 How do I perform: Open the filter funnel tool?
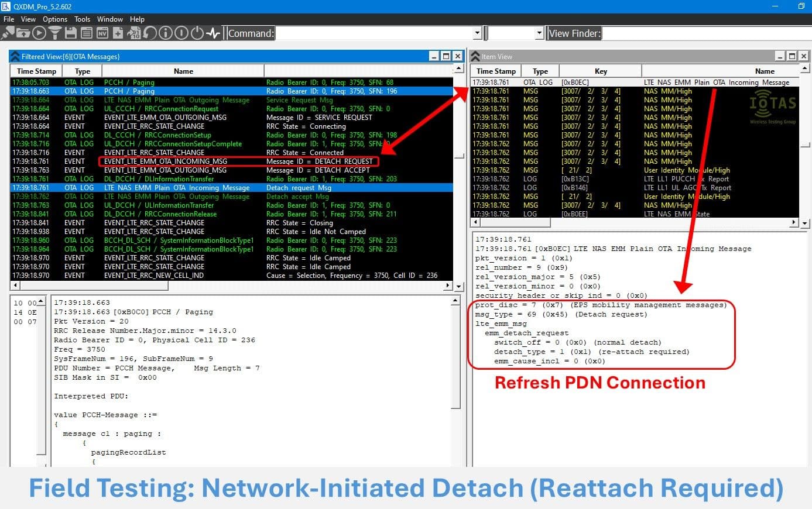point(55,33)
